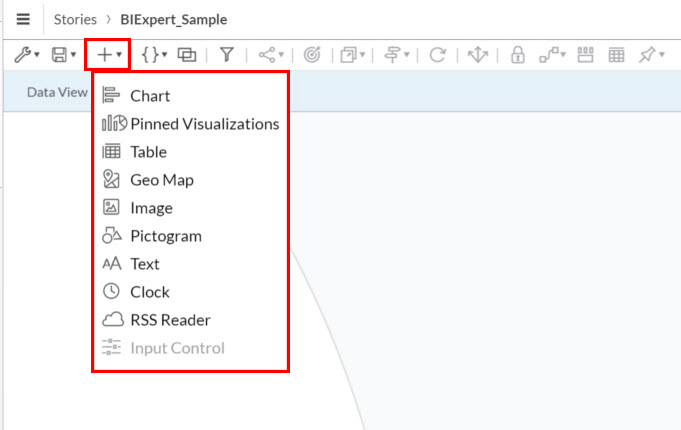Click the refresh circular arrow icon
Image resolution: width=681 pixels, height=430 pixels.
click(x=437, y=55)
